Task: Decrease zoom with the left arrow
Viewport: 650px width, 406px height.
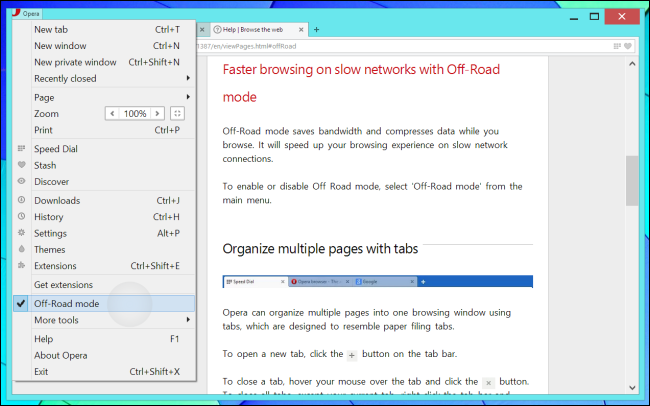Action: 112,113
